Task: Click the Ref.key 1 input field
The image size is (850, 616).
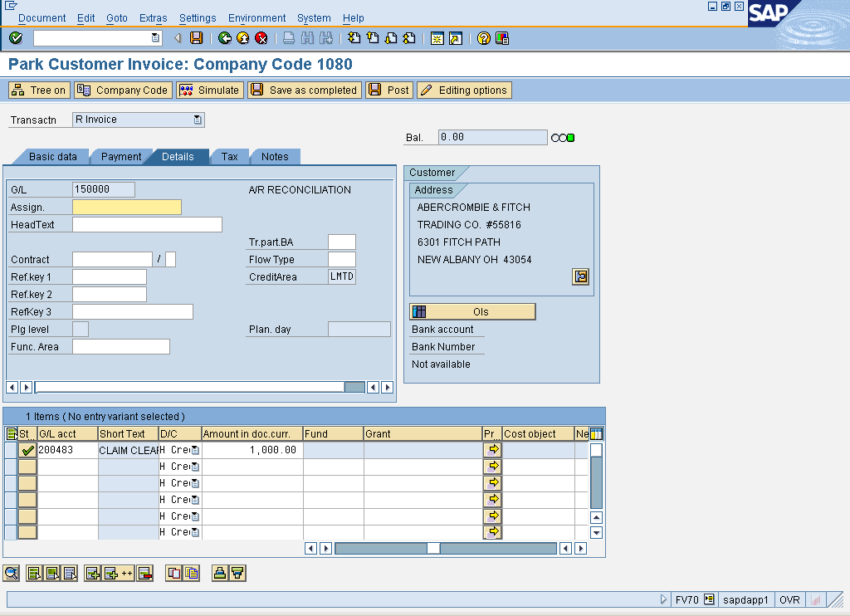Action: [110, 277]
